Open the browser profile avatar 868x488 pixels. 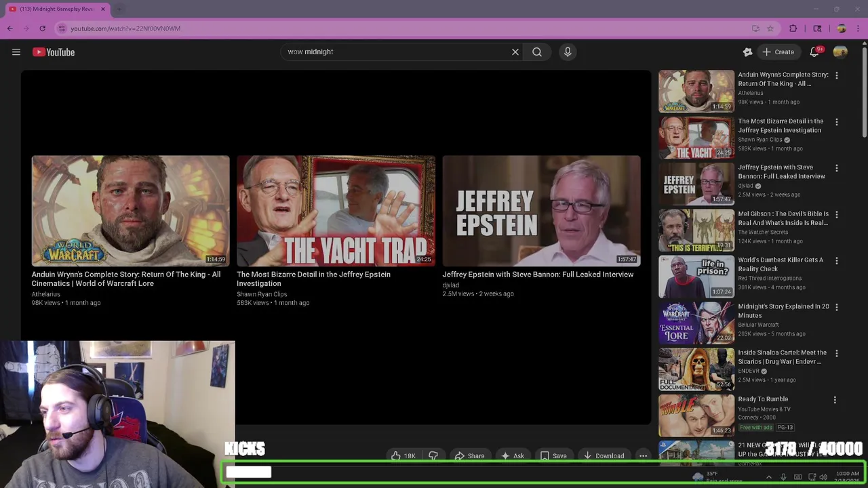coord(842,28)
